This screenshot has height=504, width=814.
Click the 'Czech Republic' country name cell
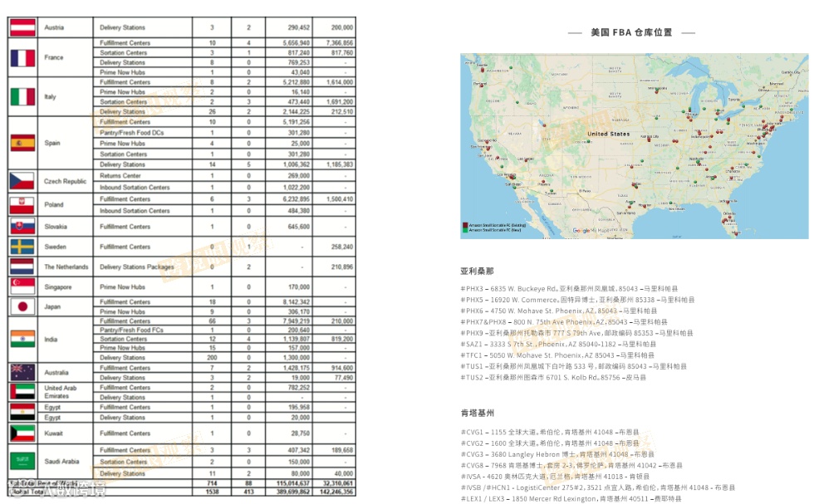pyautogui.click(x=65, y=181)
